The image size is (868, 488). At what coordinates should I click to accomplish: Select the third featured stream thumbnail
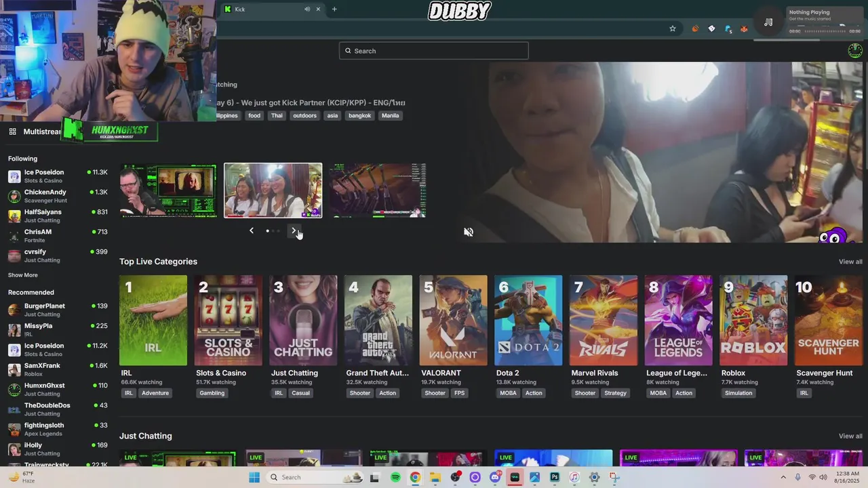(378, 190)
